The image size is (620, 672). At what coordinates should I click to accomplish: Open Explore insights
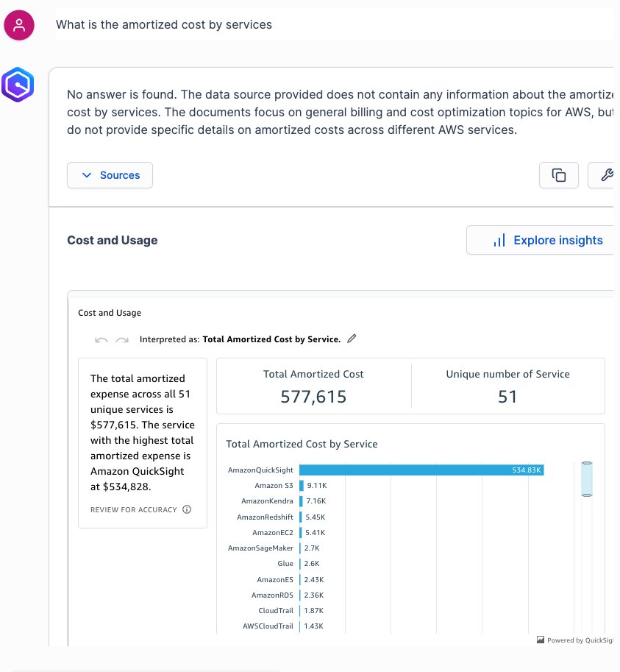pyautogui.click(x=541, y=240)
